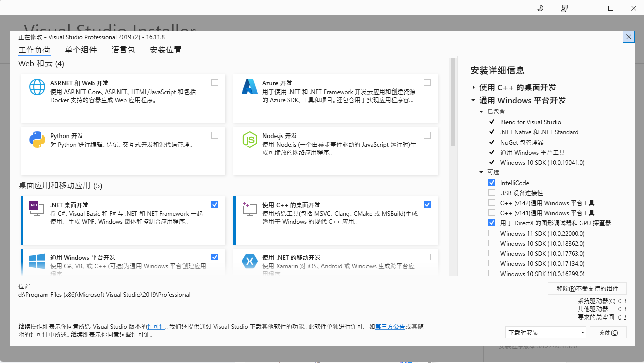Open the feedback icon in title bar

coord(564,8)
